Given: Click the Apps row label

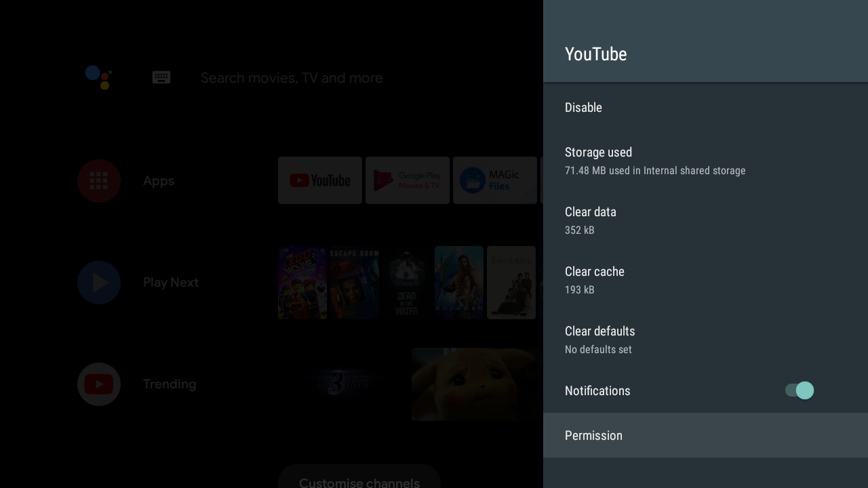Looking at the screenshot, I should coord(159,181).
